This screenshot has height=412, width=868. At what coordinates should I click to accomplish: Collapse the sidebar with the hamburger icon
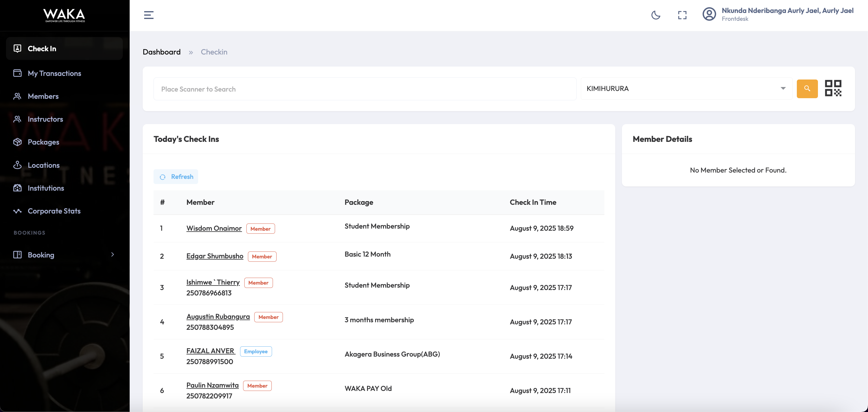149,15
